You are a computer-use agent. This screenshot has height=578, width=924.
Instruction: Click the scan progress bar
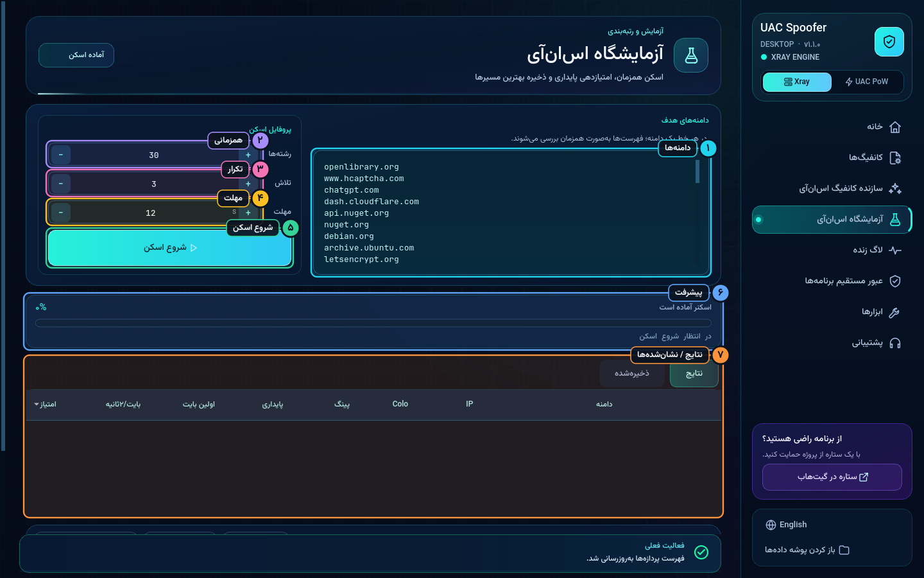pyautogui.click(x=373, y=323)
